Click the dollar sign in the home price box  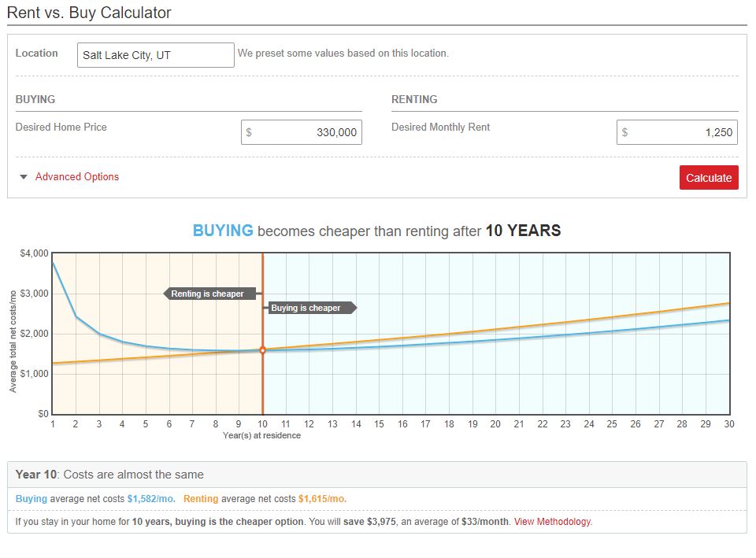pos(249,132)
